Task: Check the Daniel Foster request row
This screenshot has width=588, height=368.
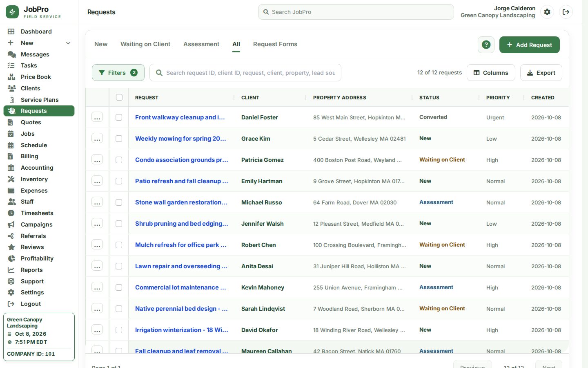Action: pos(119,117)
